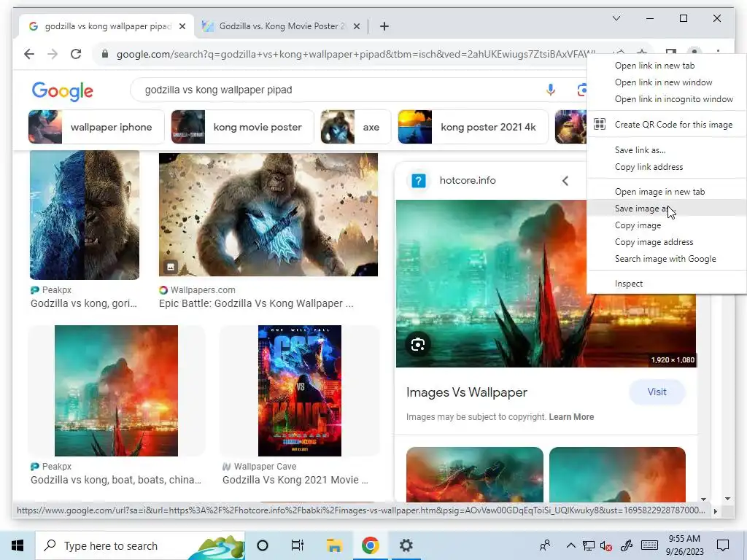This screenshot has height=560, width=747.
Task: Click the Lens icon on the preview image
Action: [418, 344]
